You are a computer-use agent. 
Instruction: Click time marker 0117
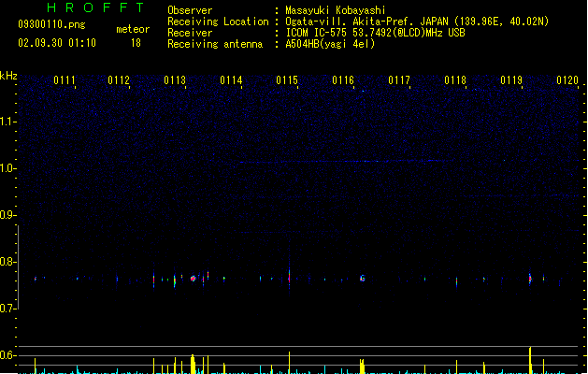point(399,80)
